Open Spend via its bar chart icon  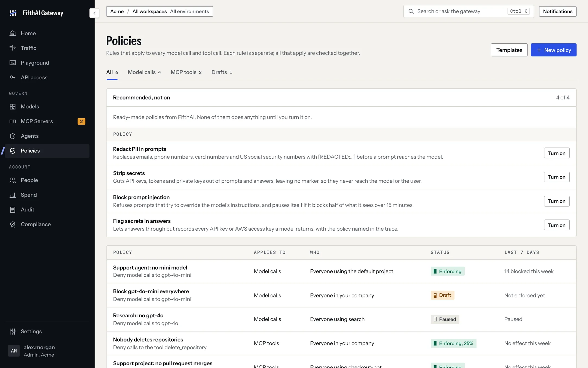(x=13, y=195)
